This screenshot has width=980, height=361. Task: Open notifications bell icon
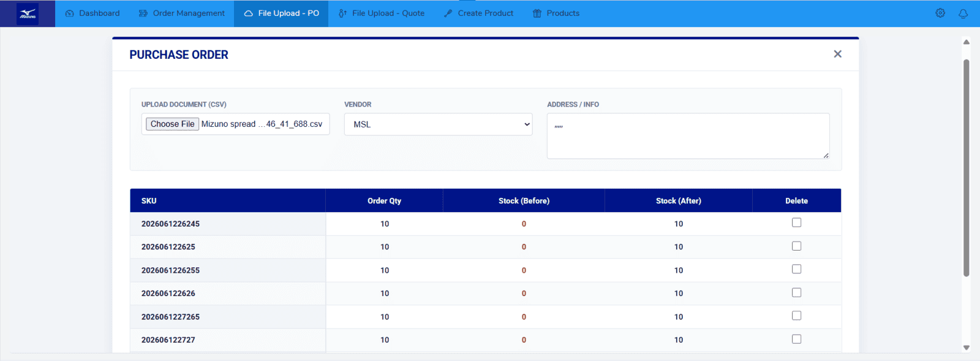click(x=963, y=13)
